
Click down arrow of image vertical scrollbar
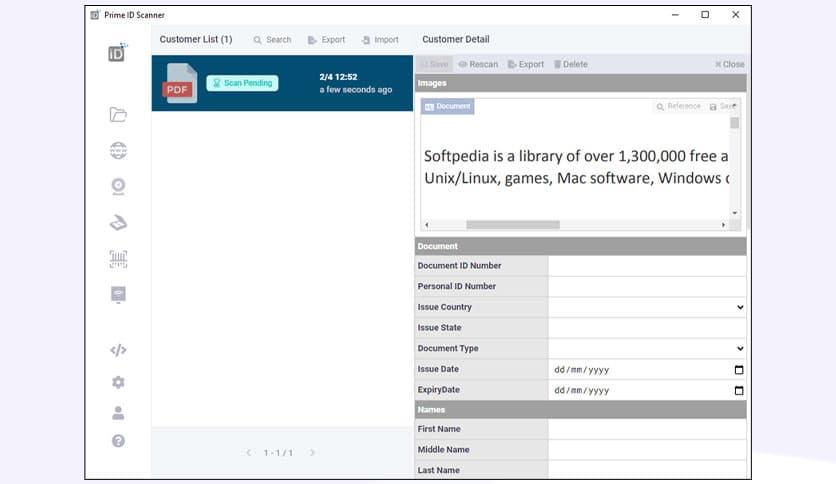pos(735,213)
